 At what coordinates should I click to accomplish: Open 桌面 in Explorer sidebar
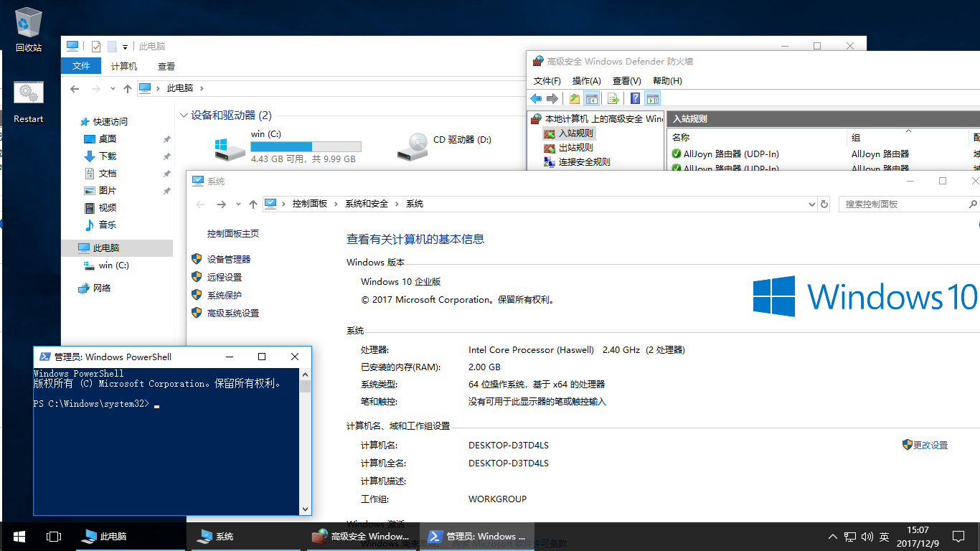tap(100, 138)
